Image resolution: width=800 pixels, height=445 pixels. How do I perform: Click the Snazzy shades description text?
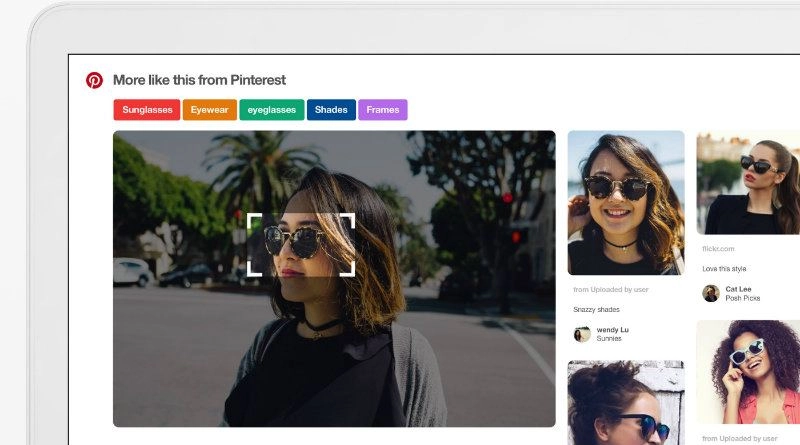click(596, 309)
